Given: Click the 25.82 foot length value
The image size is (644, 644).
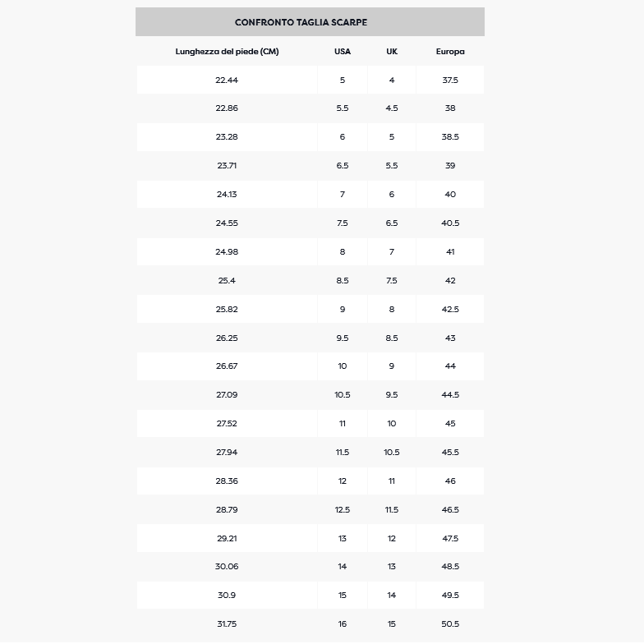Looking at the screenshot, I should click(x=227, y=310).
